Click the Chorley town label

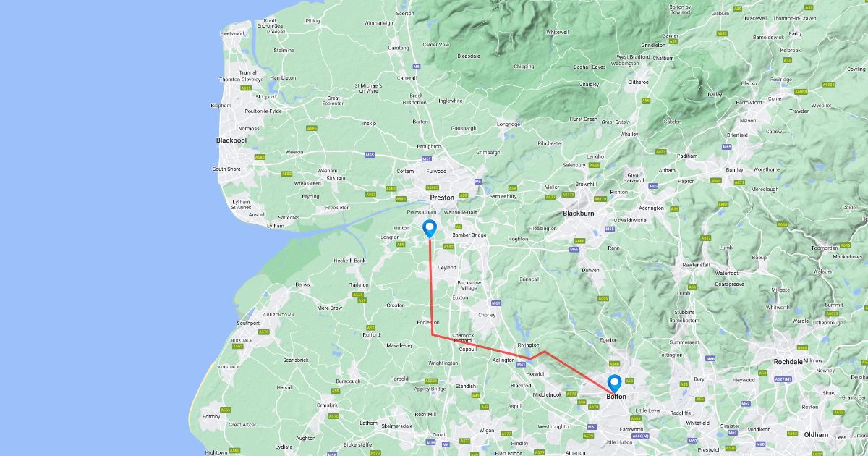[488, 315]
